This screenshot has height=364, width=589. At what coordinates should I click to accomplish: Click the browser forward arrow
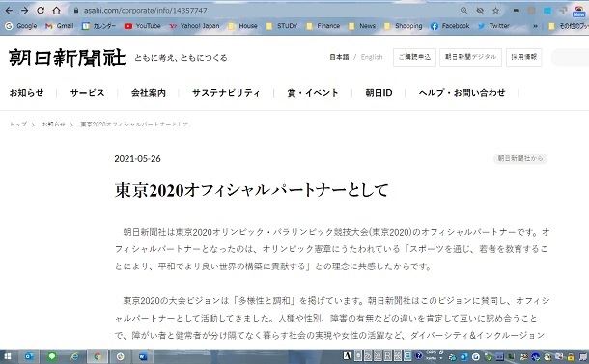[24, 11]
